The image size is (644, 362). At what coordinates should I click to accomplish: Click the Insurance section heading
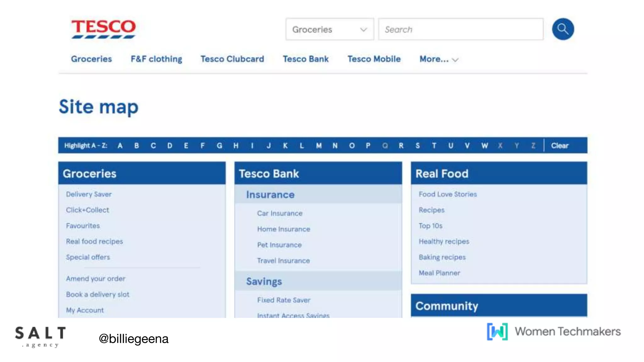pyautogui.click(x=270, y=195)
